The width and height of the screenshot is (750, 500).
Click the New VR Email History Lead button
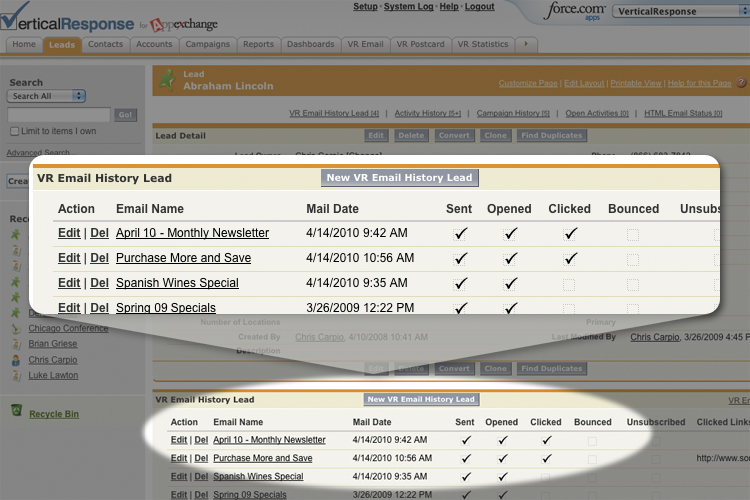[400, 178]
